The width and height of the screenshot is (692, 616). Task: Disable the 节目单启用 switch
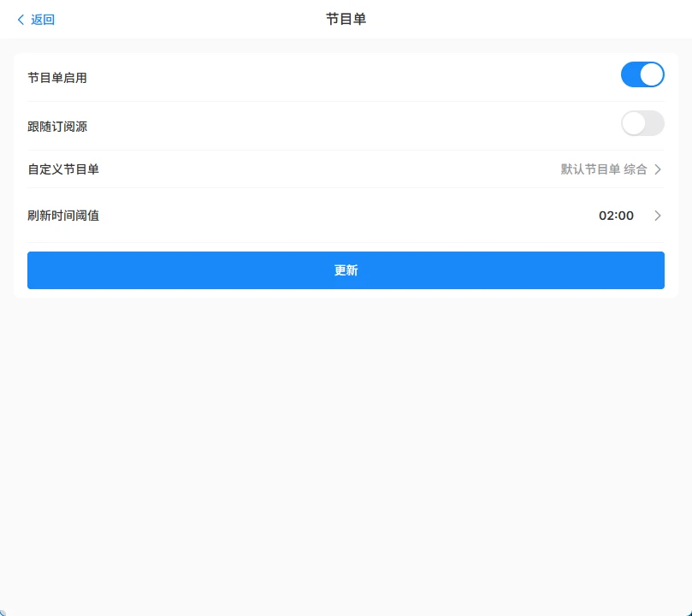[642, 75]
